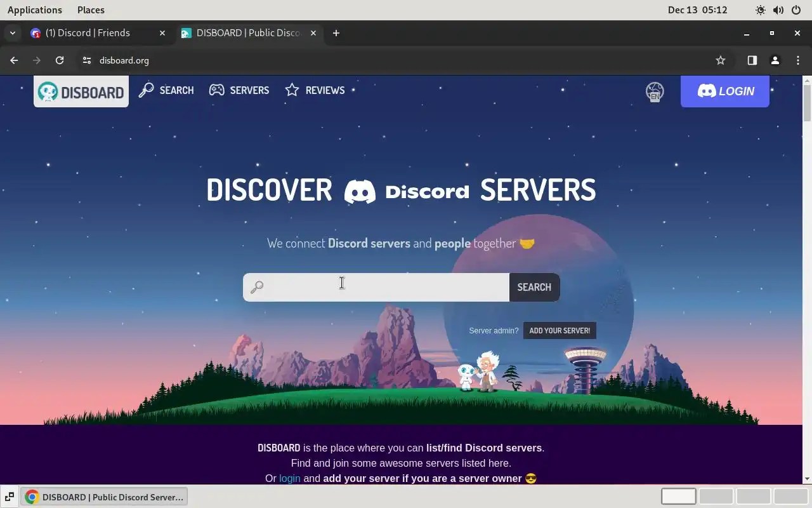Open SEARCH in the site navigation
Screen dimensions: 812x508
click(166, 90)
